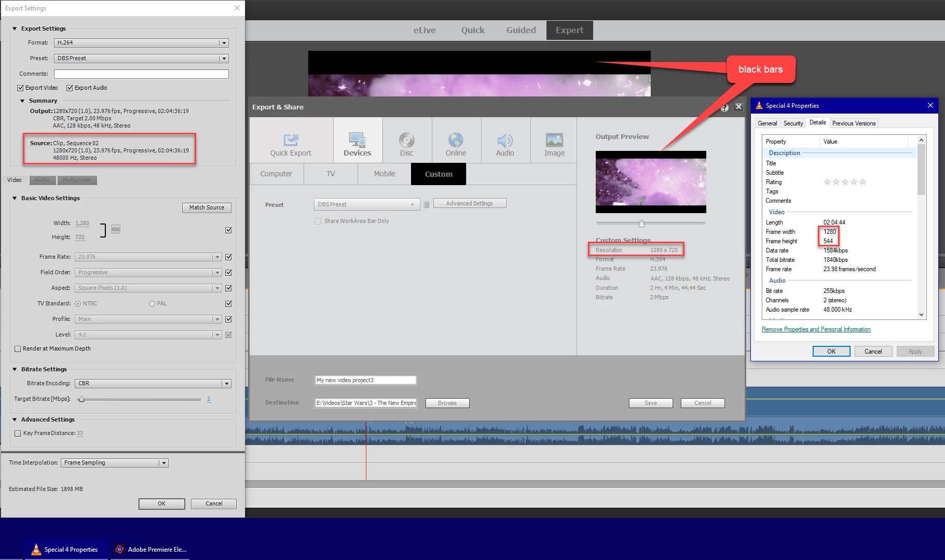Switch to the TV tab
Screen dimensions: 945x560
tap(331, 174)
